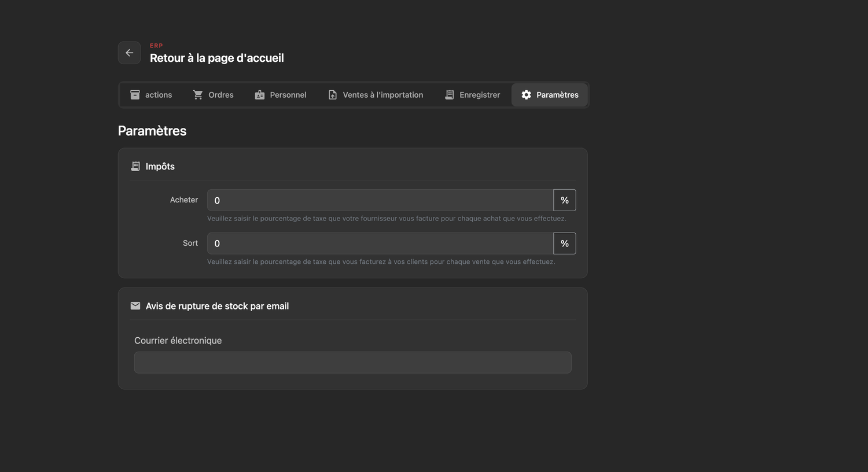Open the actions tab
Screen dimensions: 868x472
click(x=151, y=95)
